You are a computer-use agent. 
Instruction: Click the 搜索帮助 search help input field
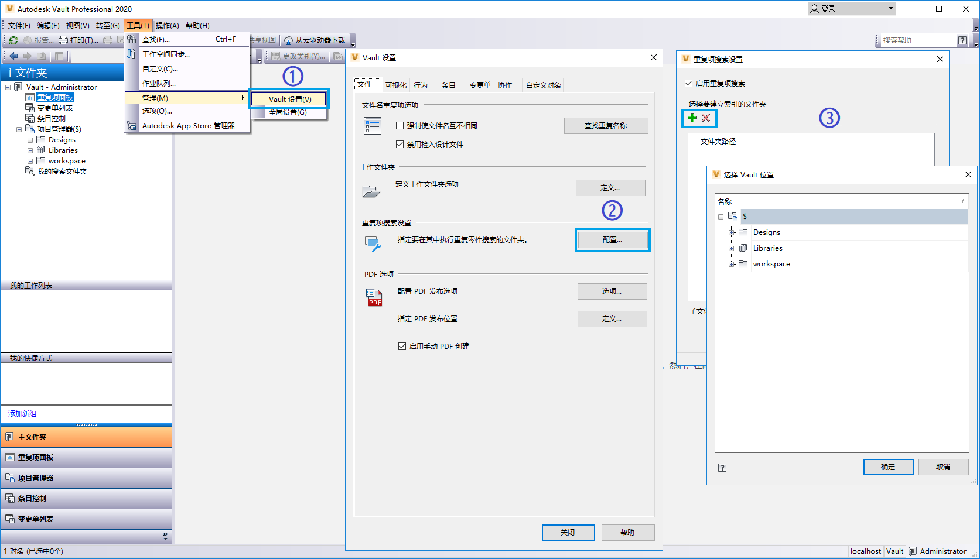(917, 40)
